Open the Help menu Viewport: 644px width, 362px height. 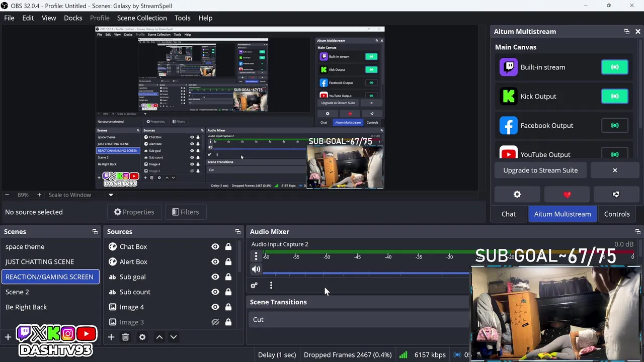coord(205,18)
